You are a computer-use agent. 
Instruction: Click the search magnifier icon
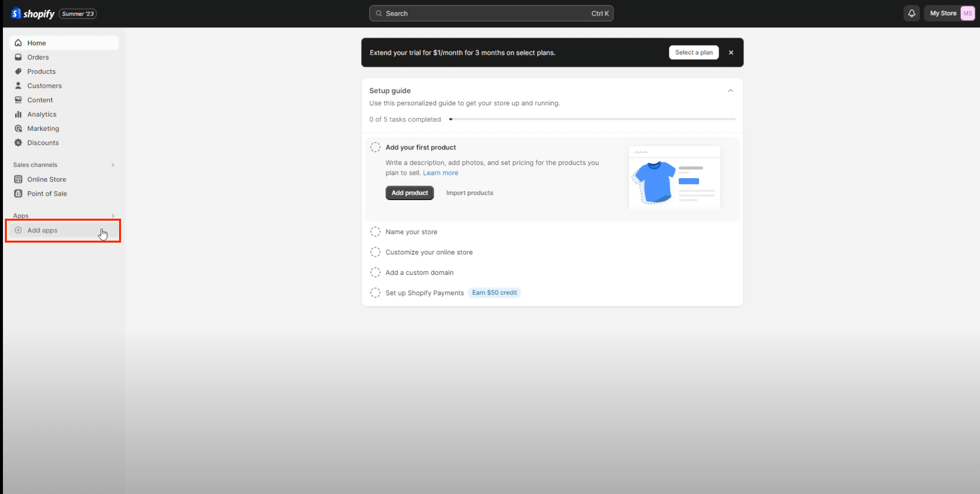pyautogui.click(x=379, y=14)
